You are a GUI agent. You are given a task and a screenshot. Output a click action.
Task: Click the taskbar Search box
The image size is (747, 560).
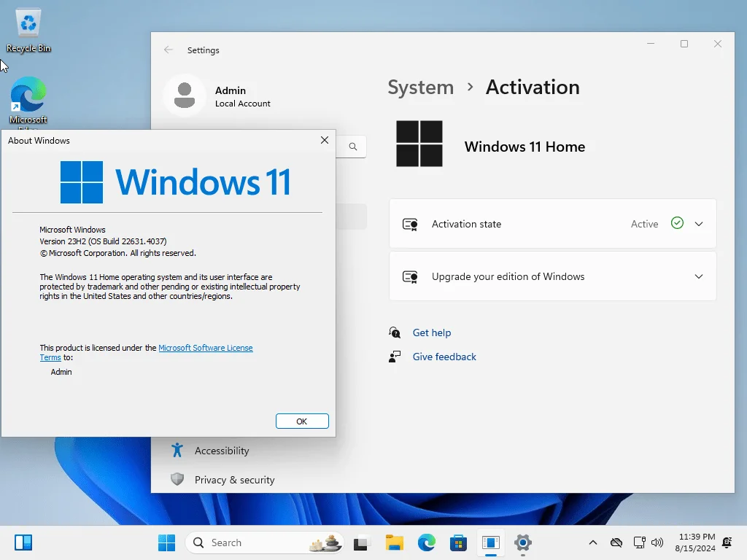(264, 542)
